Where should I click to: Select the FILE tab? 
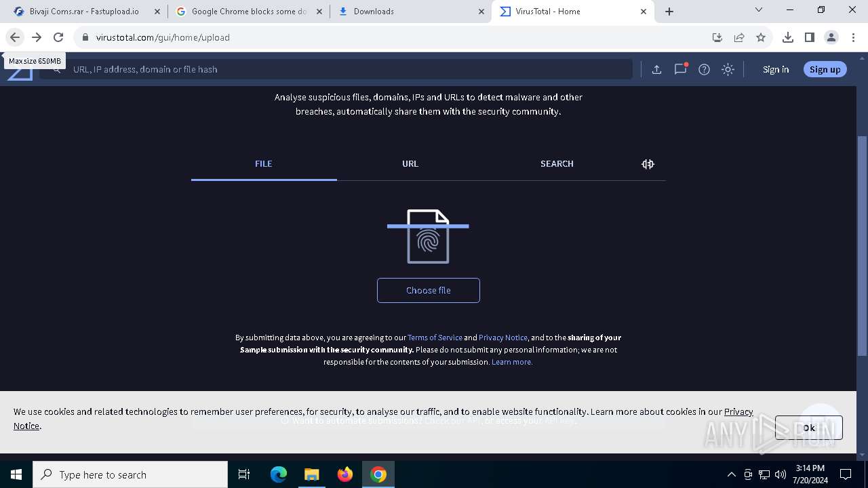(264, 164)
